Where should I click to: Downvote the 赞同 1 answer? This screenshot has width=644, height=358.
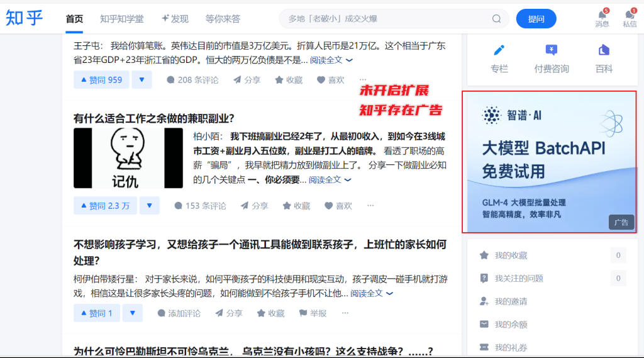132,313
